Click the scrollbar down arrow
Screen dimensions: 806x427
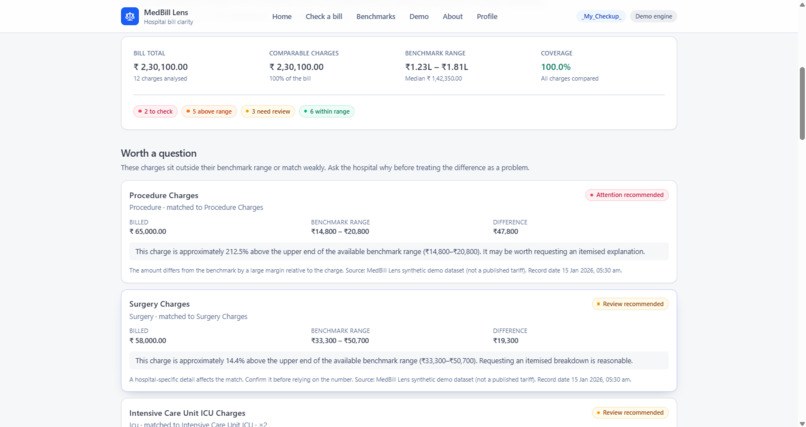[802, 423]
